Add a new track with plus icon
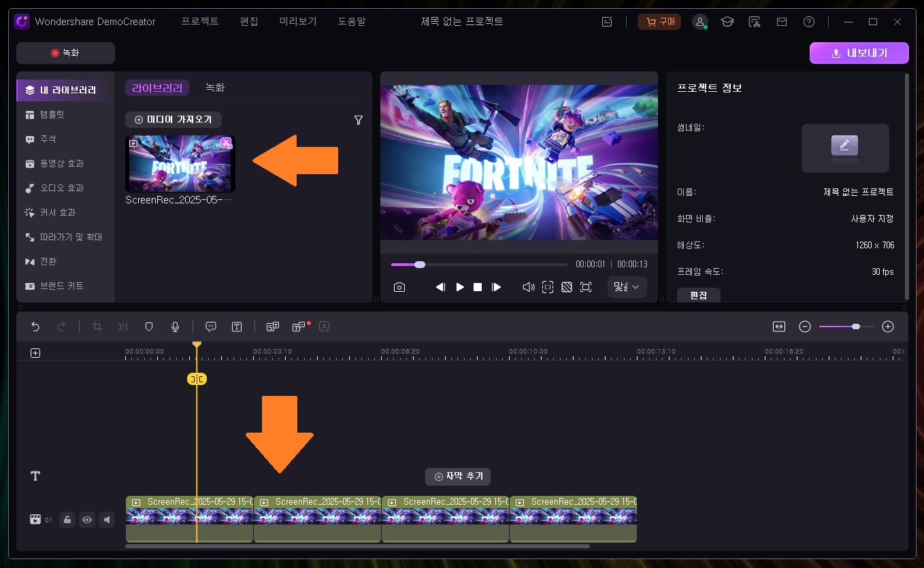 coord(35,352)
